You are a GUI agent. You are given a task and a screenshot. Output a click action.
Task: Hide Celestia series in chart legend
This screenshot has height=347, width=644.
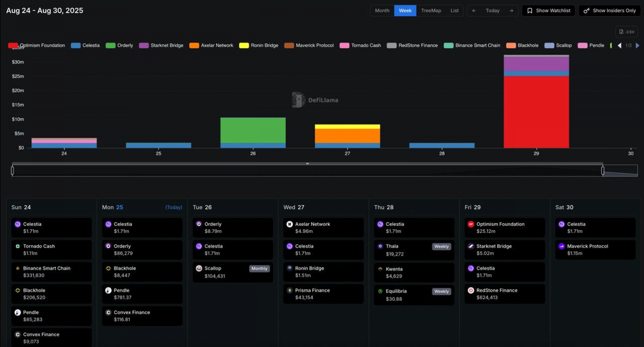point(86,45)
